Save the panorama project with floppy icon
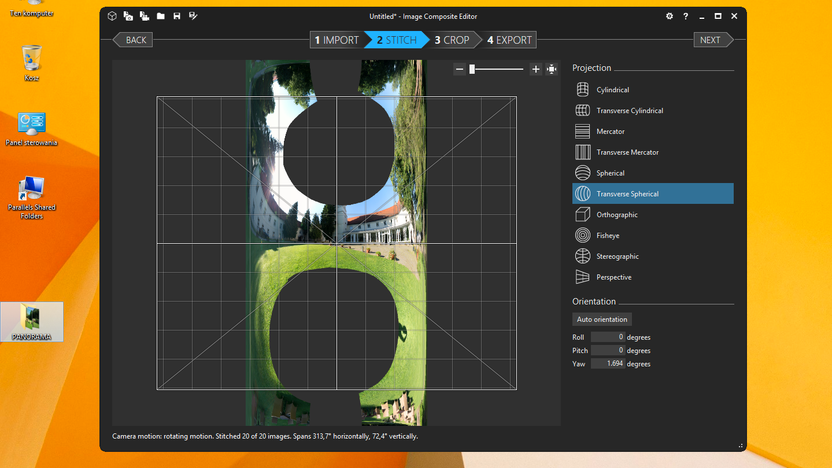This screenshot has height=468, width=832. tap(177, 16)
